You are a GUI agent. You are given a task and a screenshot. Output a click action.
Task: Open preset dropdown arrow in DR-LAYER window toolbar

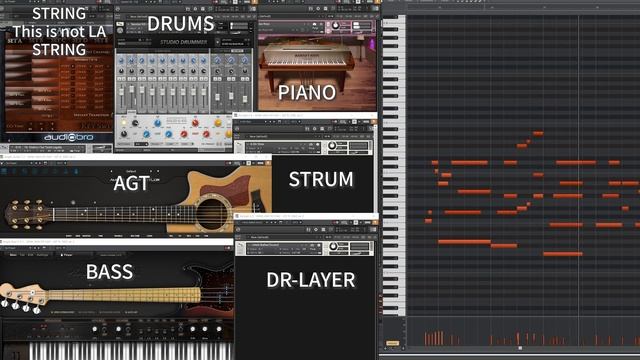tap(266, 222)
